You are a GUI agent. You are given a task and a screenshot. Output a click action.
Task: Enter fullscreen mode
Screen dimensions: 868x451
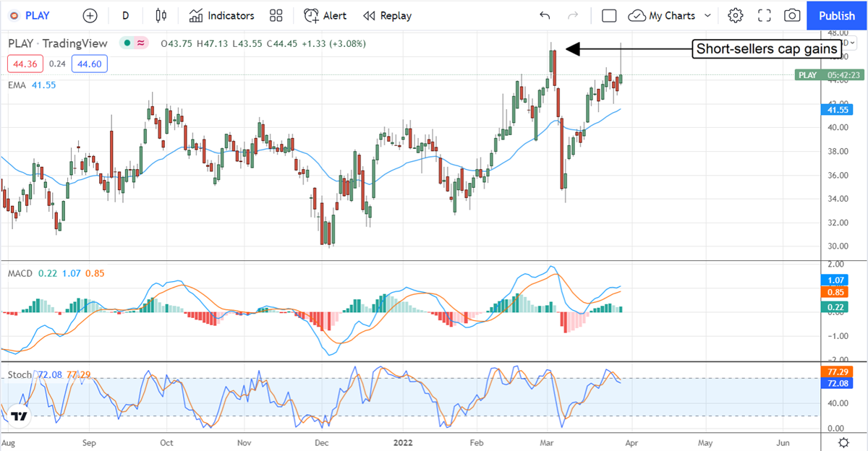tap(764, 15)
